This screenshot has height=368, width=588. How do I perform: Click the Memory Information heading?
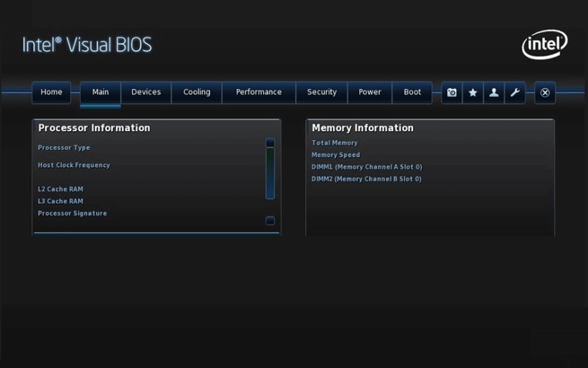[x=362, y=128]
